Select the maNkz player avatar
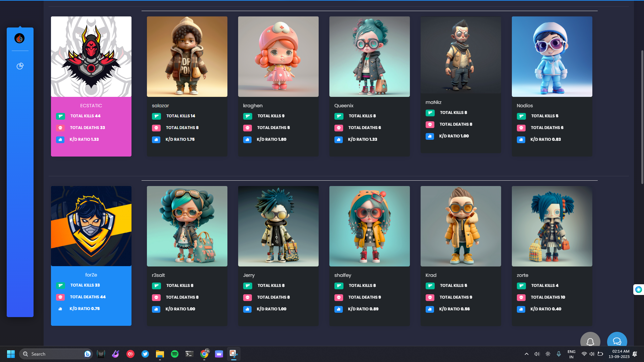This screenshot has width=644, height=362. tap(461, 55)
